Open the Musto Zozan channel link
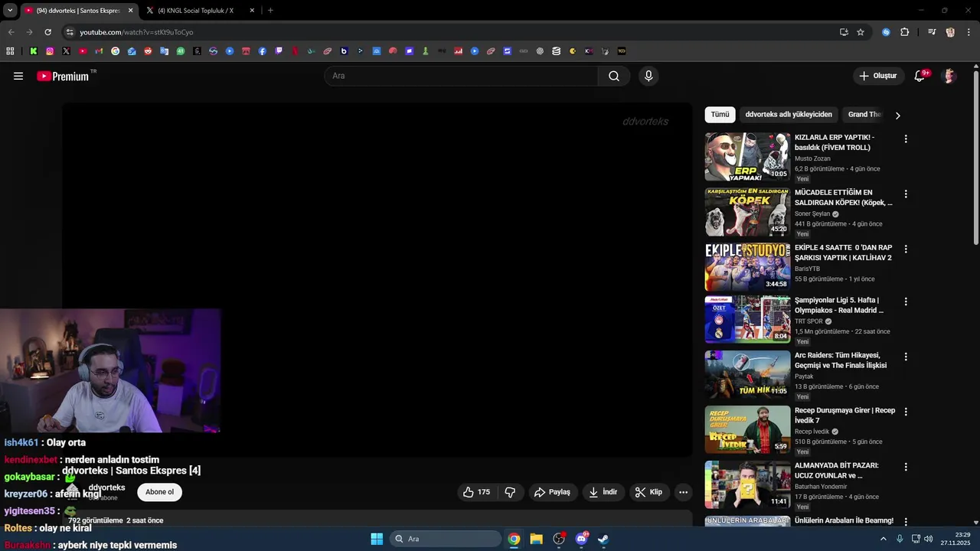 point(812,158)
